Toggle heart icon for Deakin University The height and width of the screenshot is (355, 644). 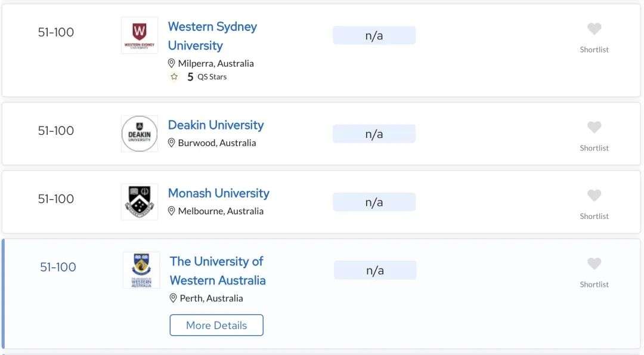click(x=594, y=127)
